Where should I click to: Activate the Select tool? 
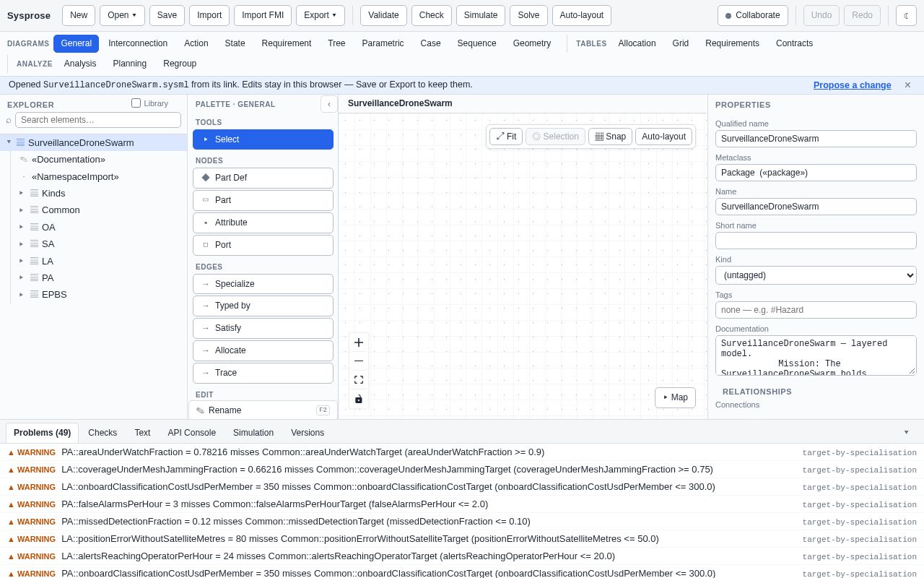263,139
